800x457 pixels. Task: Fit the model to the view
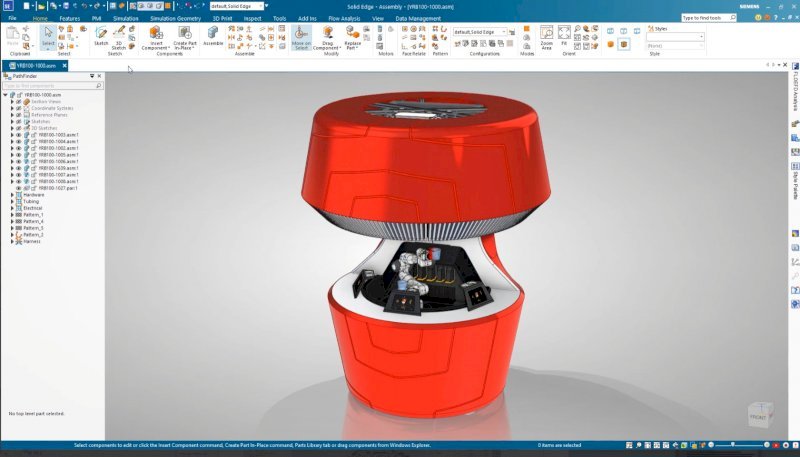click(564, 36)
